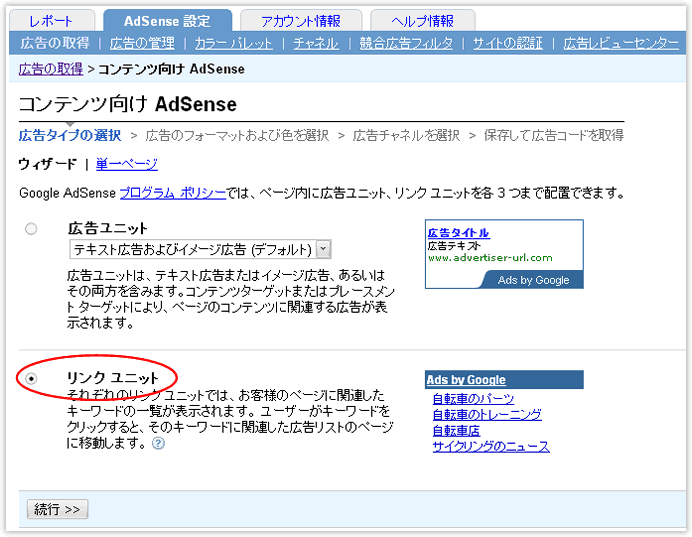Click the 自転車のパーツ sample link

click(x=473, y=399)
